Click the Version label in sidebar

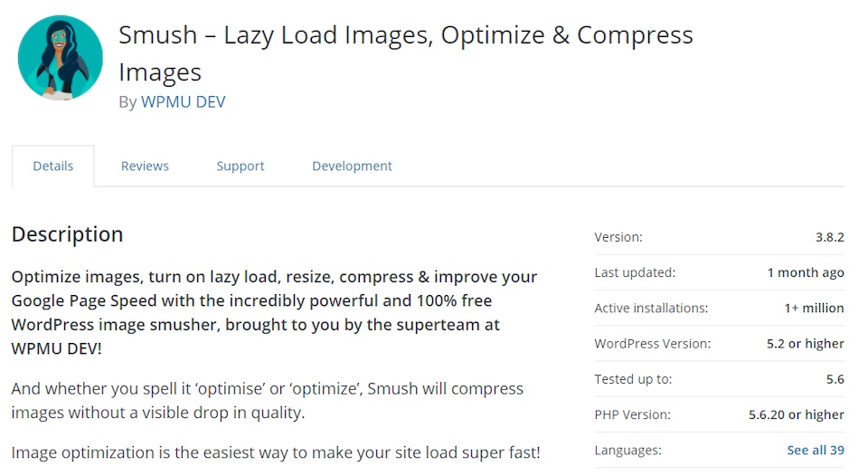(x=618, y=237)
